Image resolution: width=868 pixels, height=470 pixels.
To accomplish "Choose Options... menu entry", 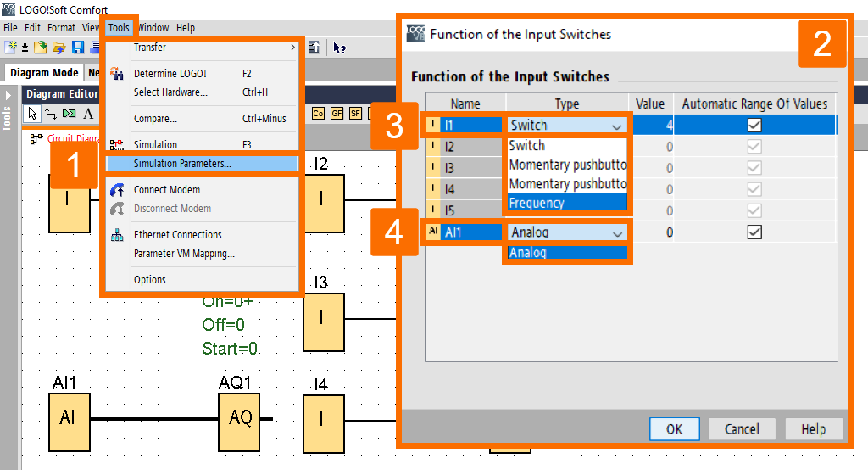I will click(x=202, y=279).
